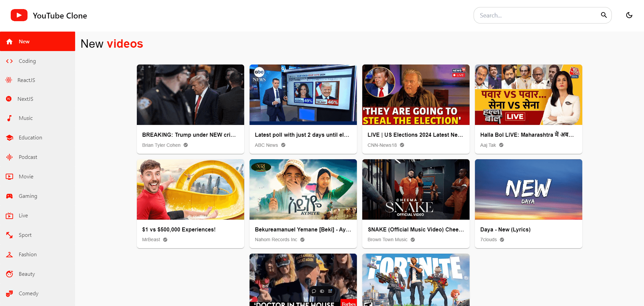644x306 pixels.
Task: Click the Podcast waveform icon
Action: 9,157
